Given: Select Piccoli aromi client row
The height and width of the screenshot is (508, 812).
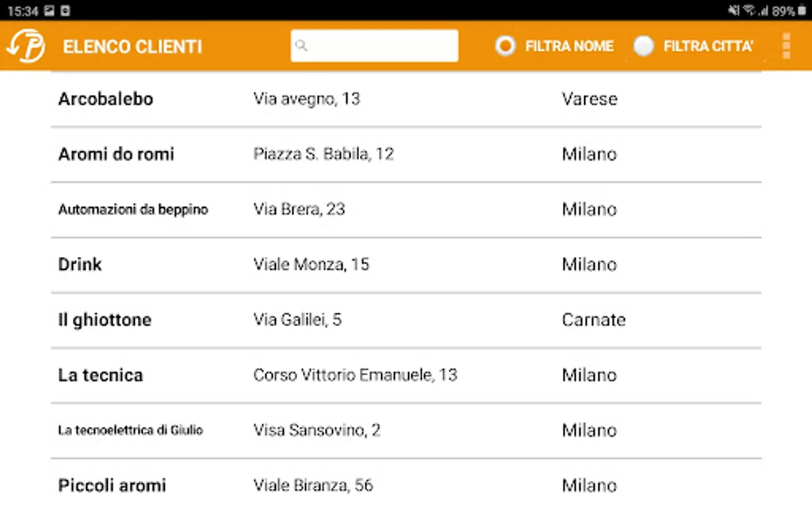Looking at the screenshot, I should 112,485.
